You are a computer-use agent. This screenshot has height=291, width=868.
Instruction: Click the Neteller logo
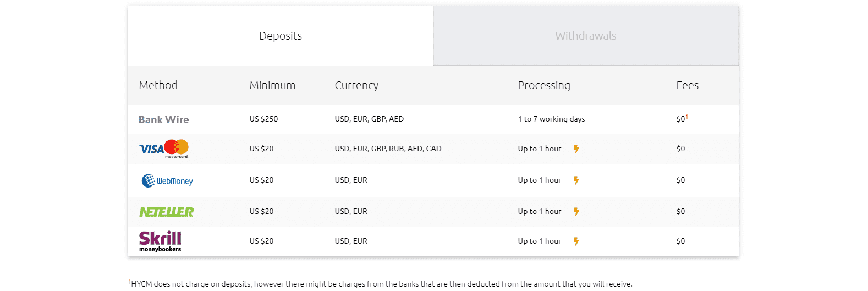167,212
